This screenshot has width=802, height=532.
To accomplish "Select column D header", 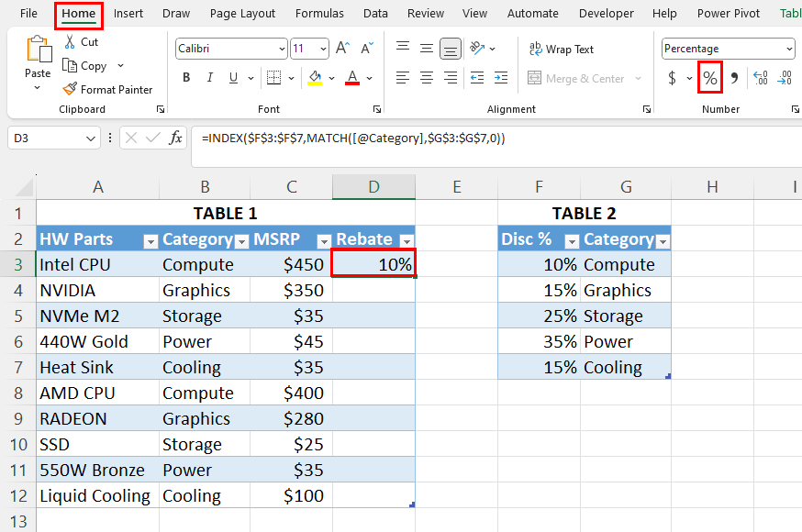I will tap(373, 186).
